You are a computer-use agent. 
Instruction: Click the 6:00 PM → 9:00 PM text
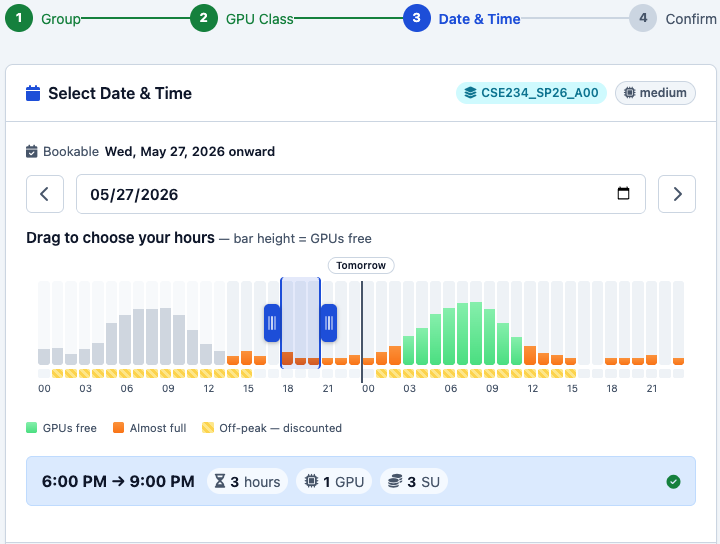click(118, 482)
